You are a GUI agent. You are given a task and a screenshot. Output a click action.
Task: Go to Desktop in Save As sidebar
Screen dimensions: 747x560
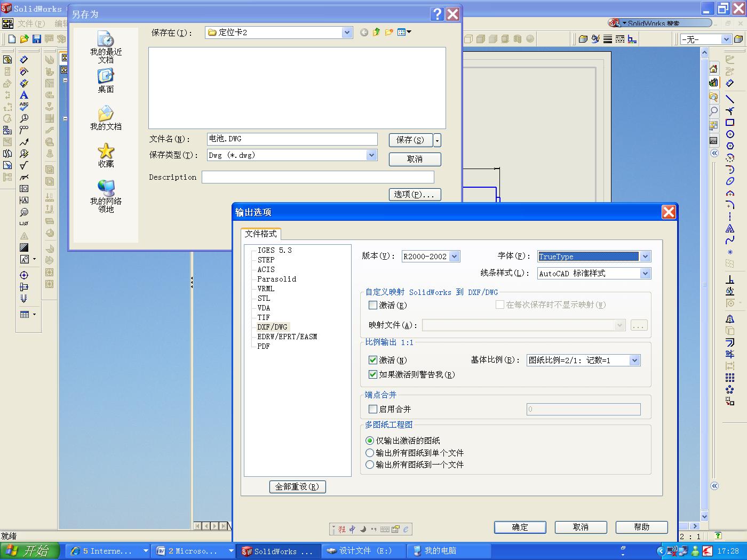point(106,81)
